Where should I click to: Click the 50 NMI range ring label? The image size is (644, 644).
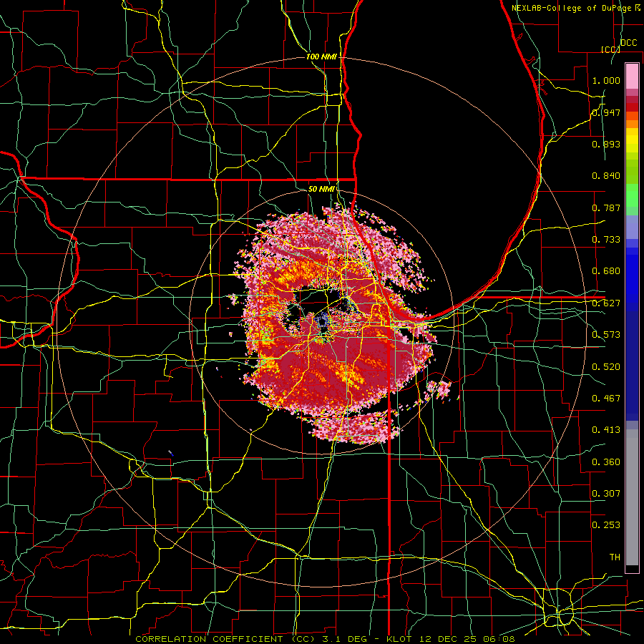tap(321, 190)
